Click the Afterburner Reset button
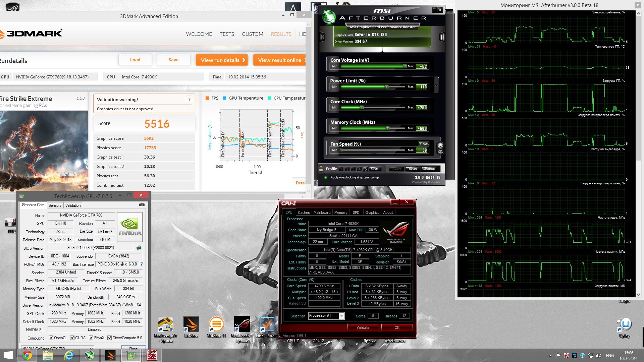 (x=413, y=169)
